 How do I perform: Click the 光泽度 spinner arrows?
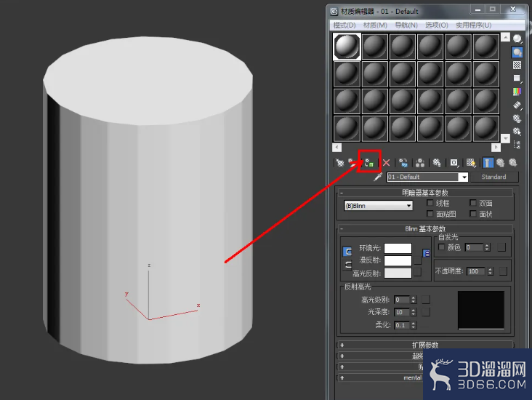tap(414, 312)
